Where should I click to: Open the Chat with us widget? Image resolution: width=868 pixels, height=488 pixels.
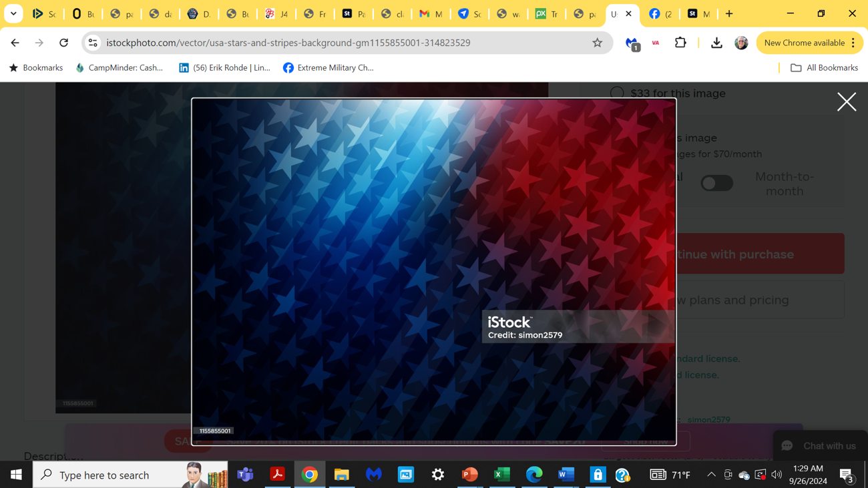(819, 446)
